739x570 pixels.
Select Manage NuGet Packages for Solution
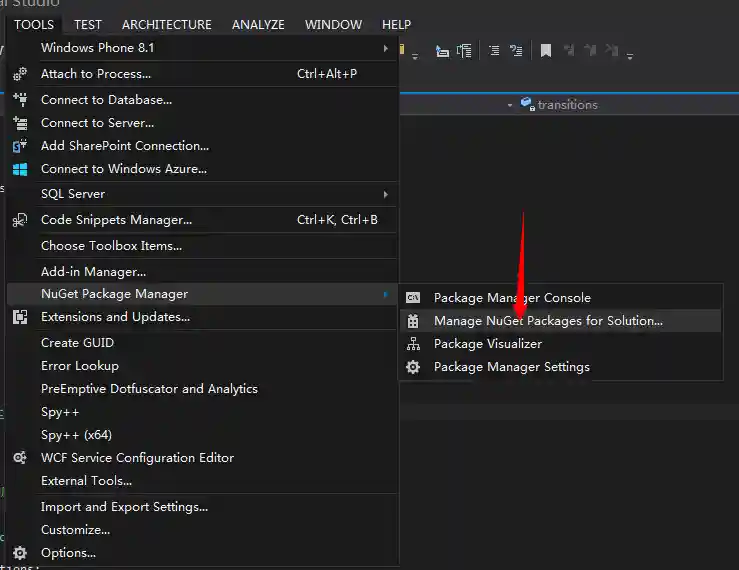pyautogui.click(x=548, y=321)
